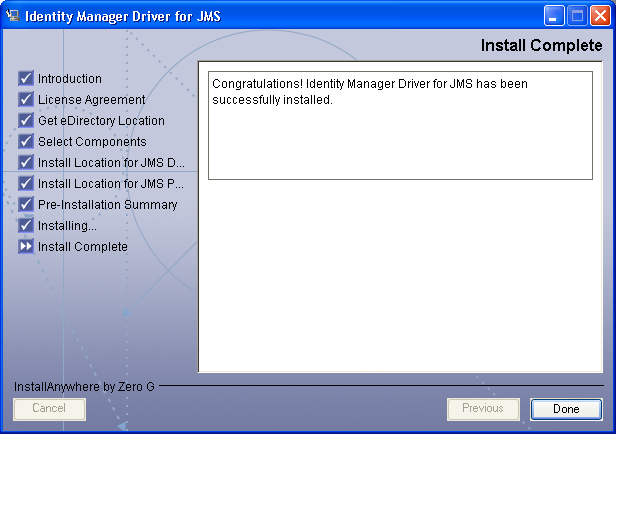The image size is (640, 512).
Task: Click the Done button
Action: click(x=566, y=409)
